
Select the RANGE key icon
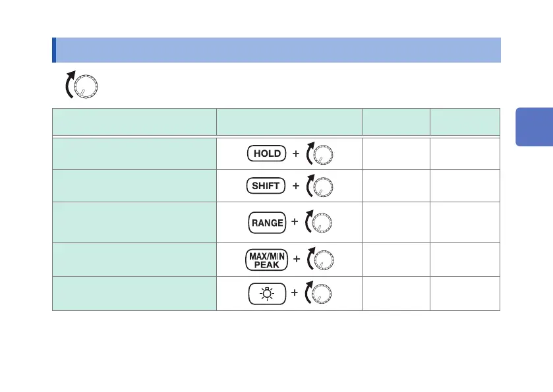tap(267, 223)
